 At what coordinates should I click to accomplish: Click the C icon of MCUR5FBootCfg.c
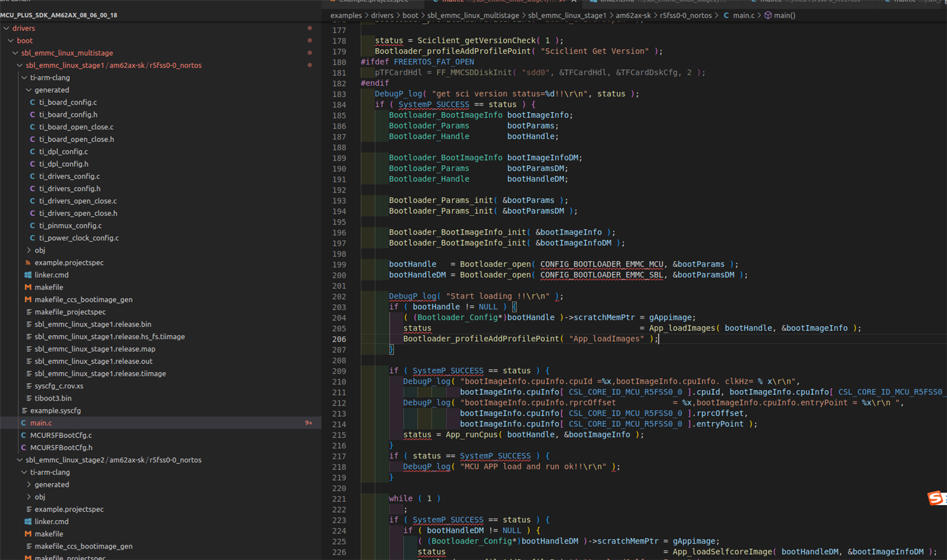(x=24, y=436)
